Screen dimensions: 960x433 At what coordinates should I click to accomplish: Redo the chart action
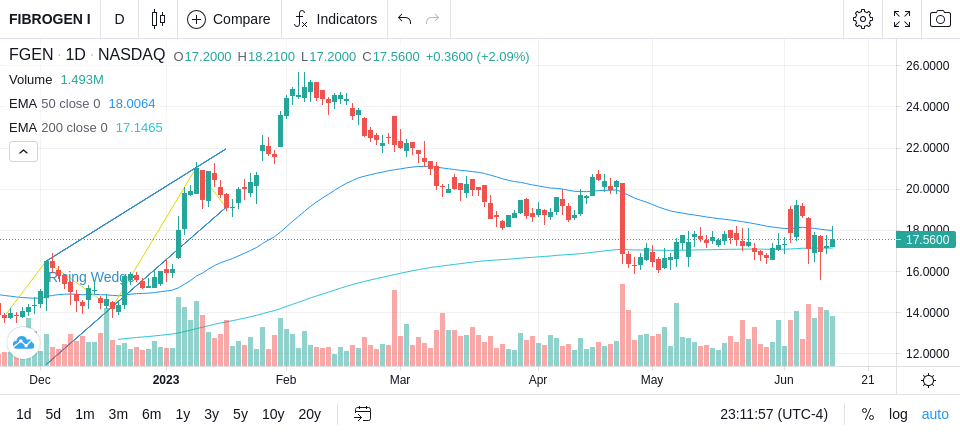click(433, 19)
